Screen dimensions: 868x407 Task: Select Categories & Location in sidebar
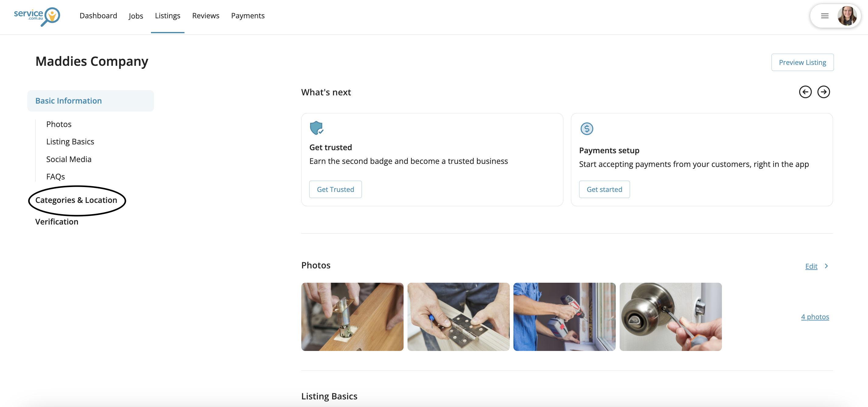coord(76,200)
